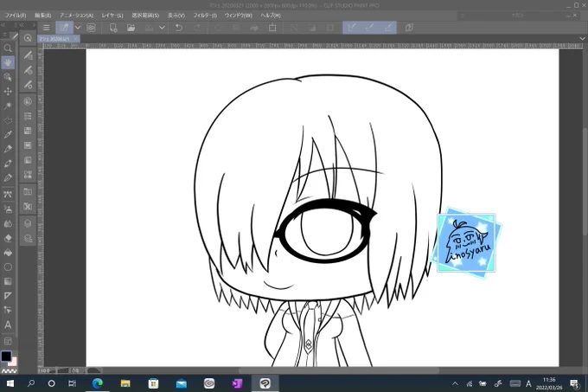Select the Move (hand) tool
This screenshot has height=392, width=588.
click(8, 62)
